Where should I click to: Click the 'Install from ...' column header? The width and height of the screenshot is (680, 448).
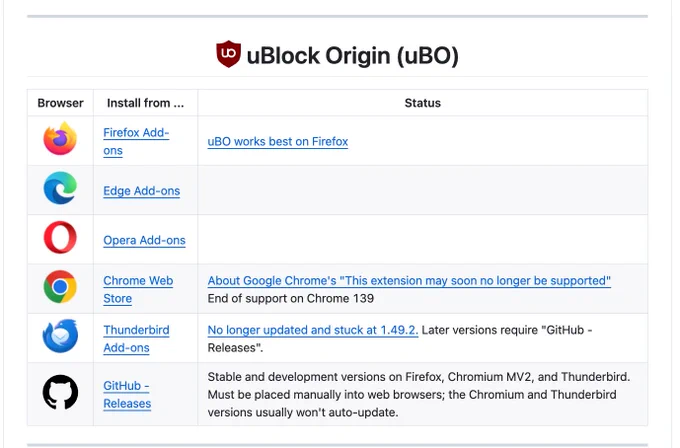(145, 103)
